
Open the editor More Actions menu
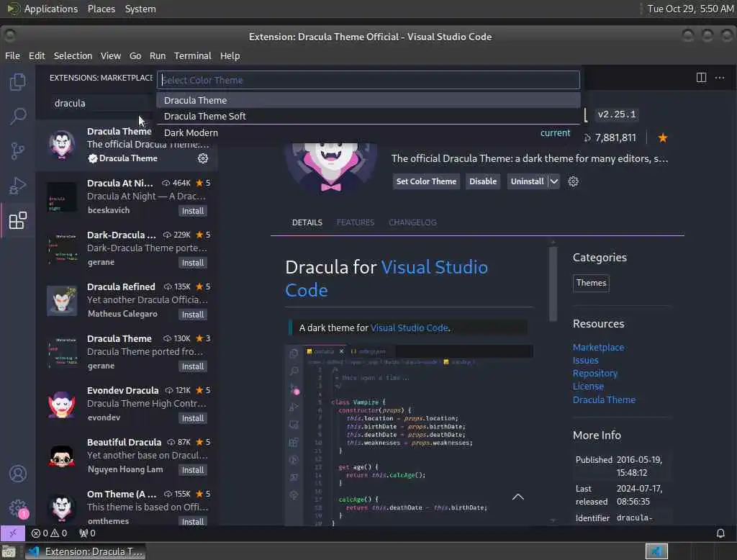[x=720, y=78]
